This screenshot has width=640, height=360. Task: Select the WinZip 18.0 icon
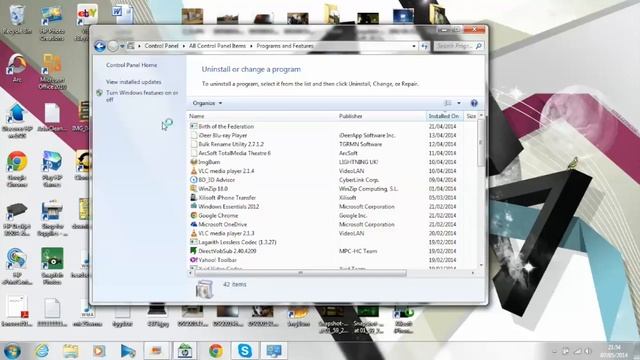click(x=194, y=189)
